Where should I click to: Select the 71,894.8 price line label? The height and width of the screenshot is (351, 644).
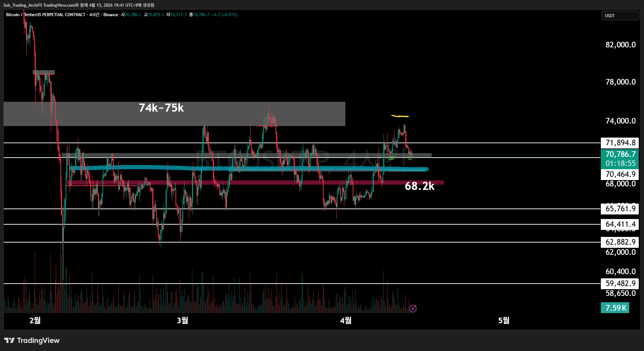pos(620,143)
